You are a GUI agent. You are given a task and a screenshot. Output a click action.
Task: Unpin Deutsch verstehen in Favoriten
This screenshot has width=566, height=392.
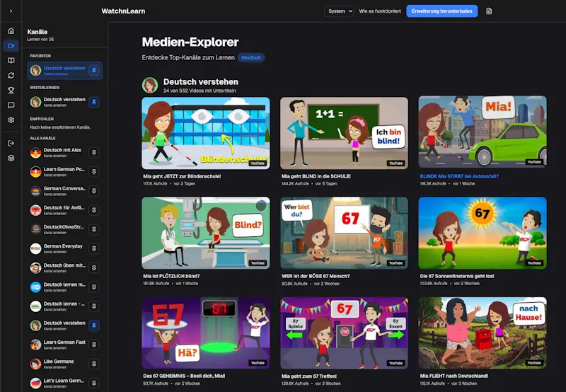[x=94, y=70]
